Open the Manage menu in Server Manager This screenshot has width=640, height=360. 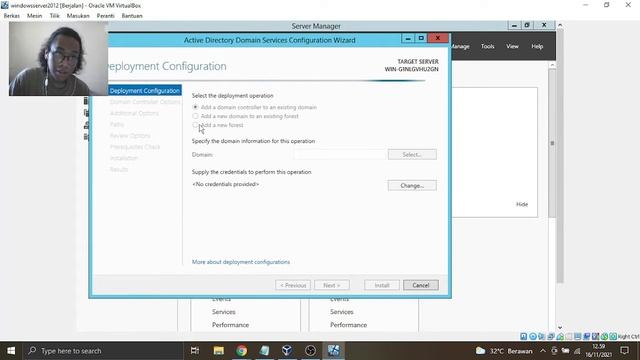(460, 46)
